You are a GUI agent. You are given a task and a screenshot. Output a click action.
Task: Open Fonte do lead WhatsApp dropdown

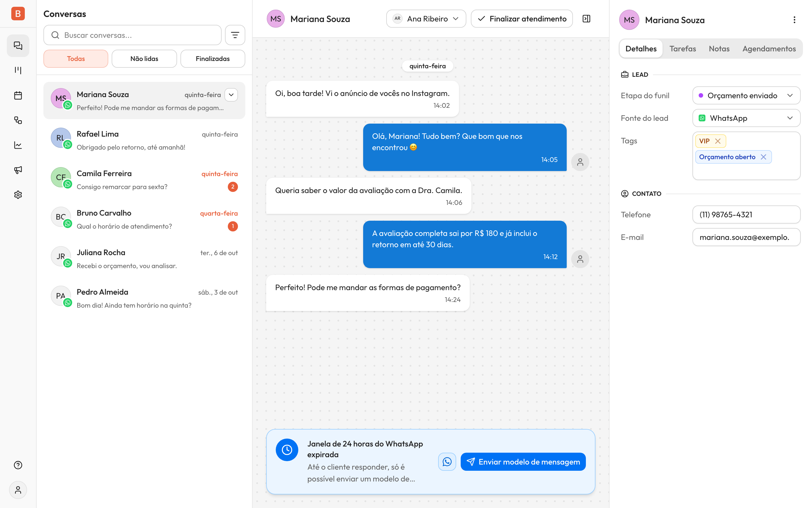[x=746, y=118]
